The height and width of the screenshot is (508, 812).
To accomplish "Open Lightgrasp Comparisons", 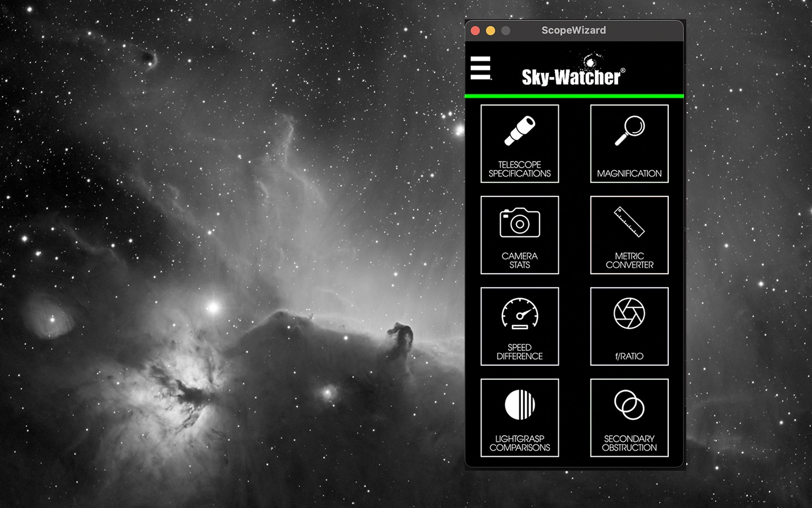I will point(520,418).
